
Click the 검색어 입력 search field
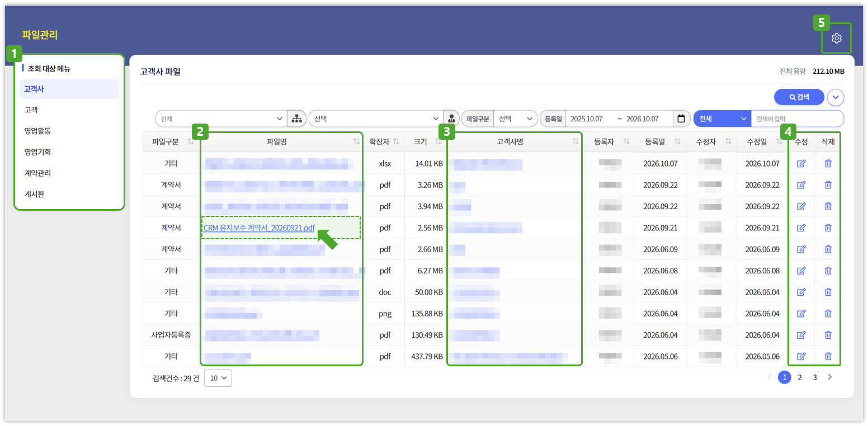point(797,119)
